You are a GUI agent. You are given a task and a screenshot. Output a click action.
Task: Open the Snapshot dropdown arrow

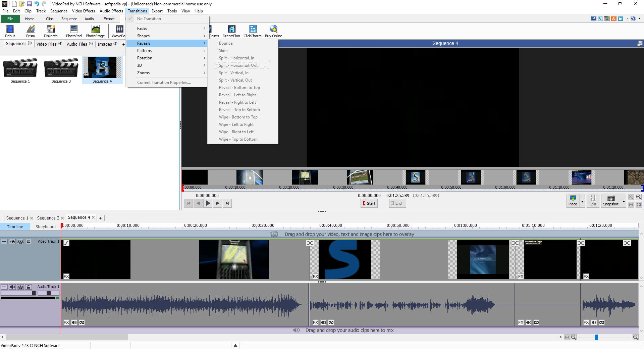(624, 201)
